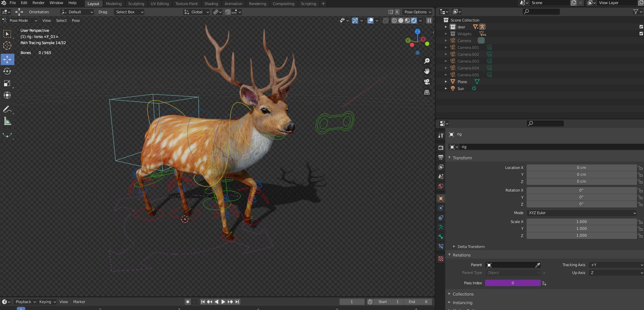644x310 pixels.
Task: Open the Pose Mode dropdown
Action: click(19, 21)
